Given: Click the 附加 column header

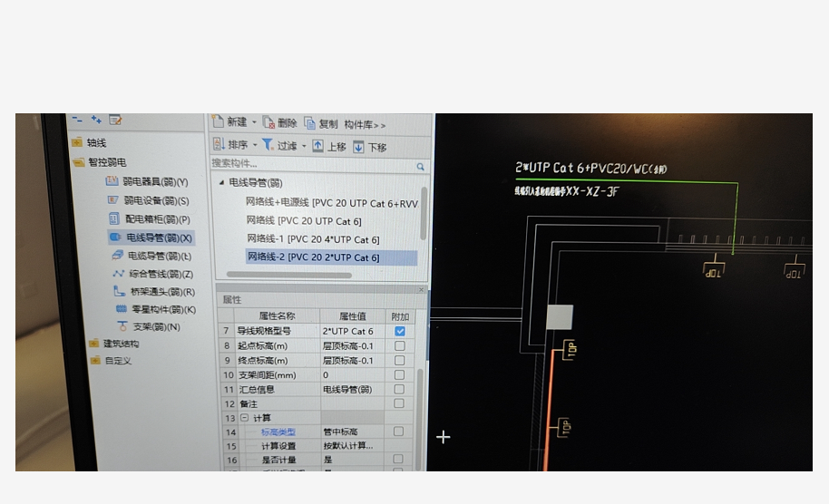Looking at the screenshot, I should 400,316.
